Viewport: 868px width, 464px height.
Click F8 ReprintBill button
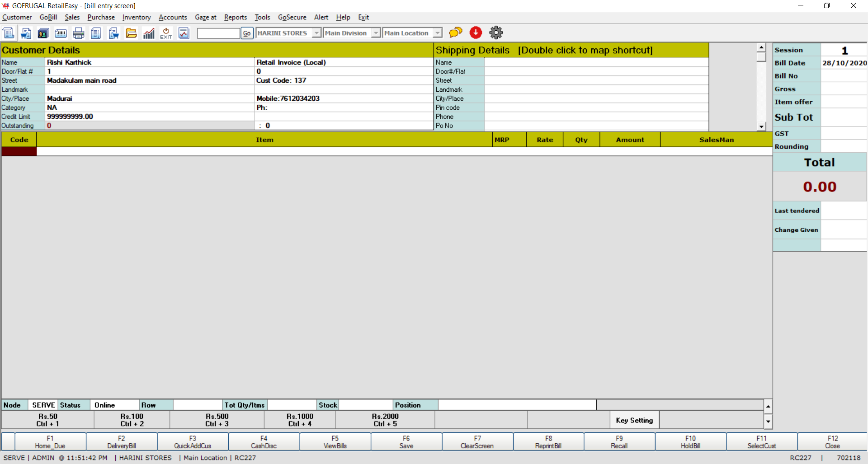click(548, 442)
